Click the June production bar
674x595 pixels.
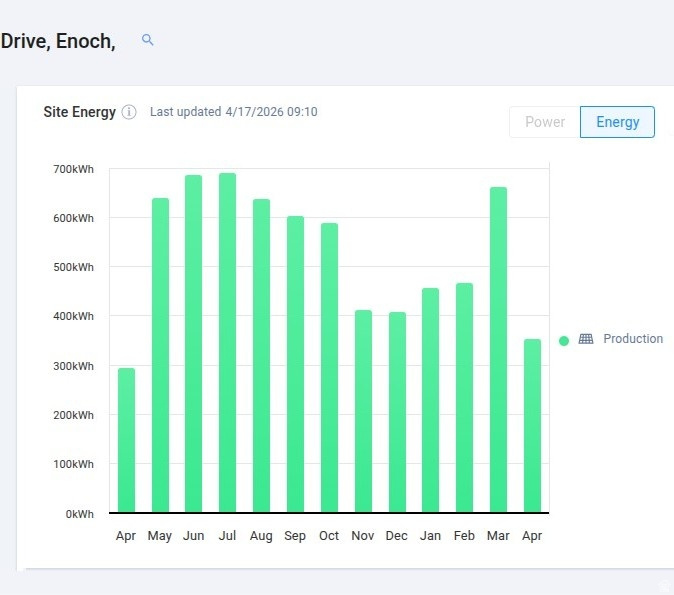pos(194,344)
